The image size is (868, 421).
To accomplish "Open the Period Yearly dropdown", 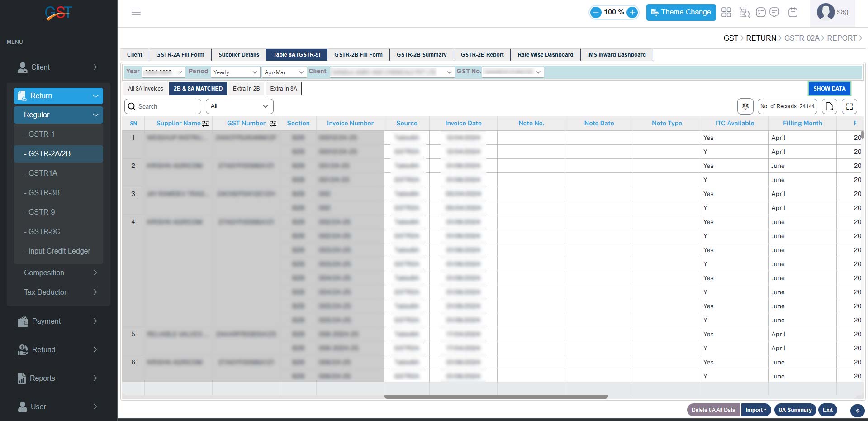I will (x=235, y=72).
